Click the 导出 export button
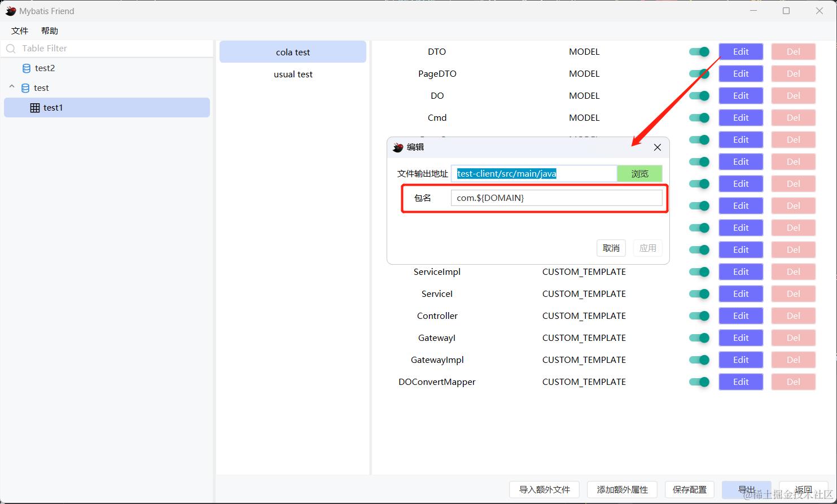Viewport: 837px width, 504px height. [746, 490]
